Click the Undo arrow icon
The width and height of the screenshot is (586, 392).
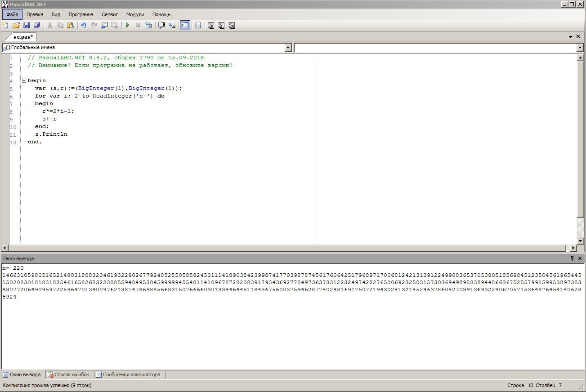coord(83,26)
